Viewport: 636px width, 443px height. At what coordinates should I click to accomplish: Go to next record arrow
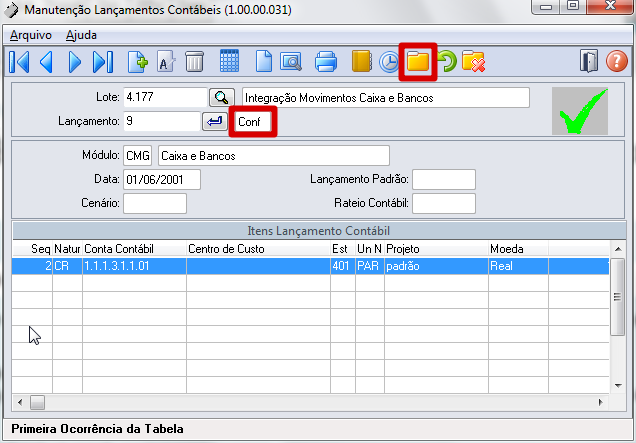pos(75,62)
